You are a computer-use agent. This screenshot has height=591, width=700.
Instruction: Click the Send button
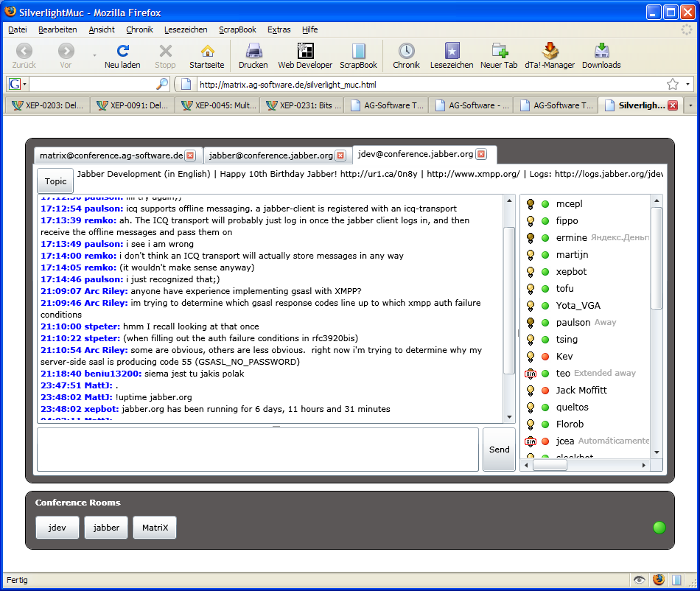pos(499,450)
